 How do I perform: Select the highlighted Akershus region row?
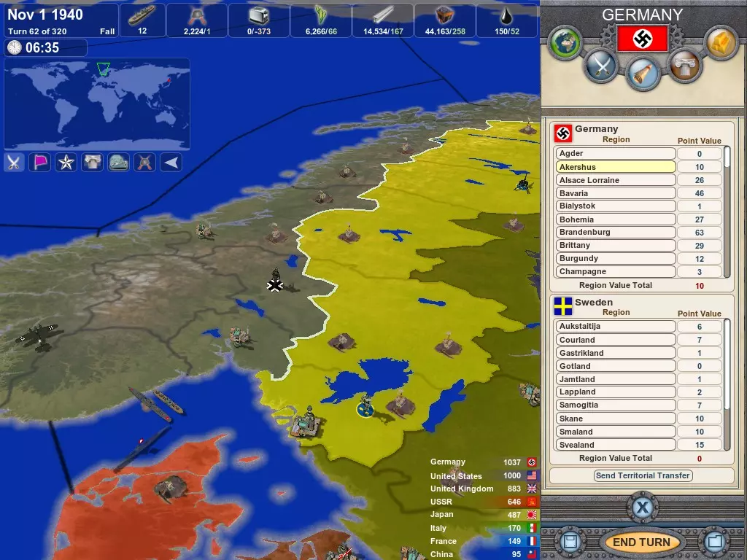point(615,167)
